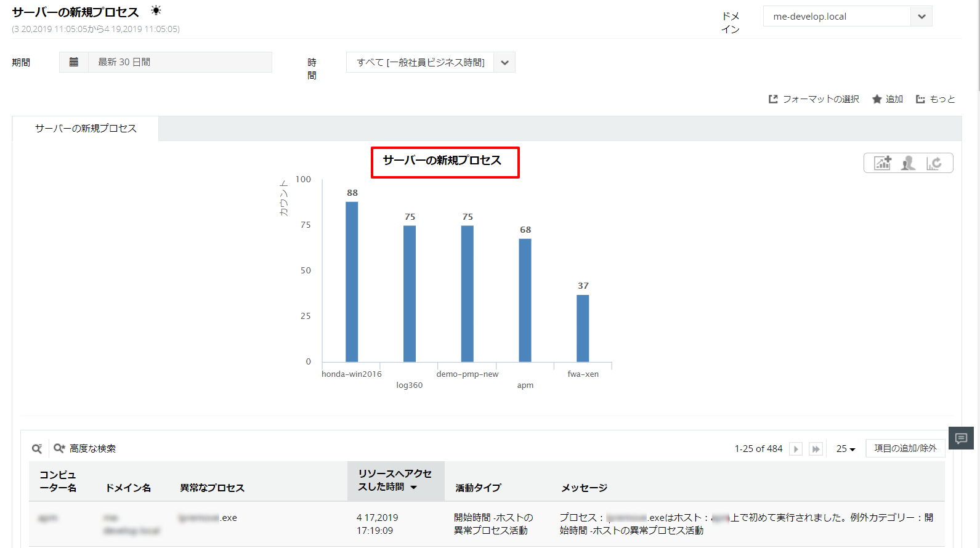Open the 25 rows per page dropdown
Image resolution: width=980 pixels, height=548 pixels.
click(845, 449)
